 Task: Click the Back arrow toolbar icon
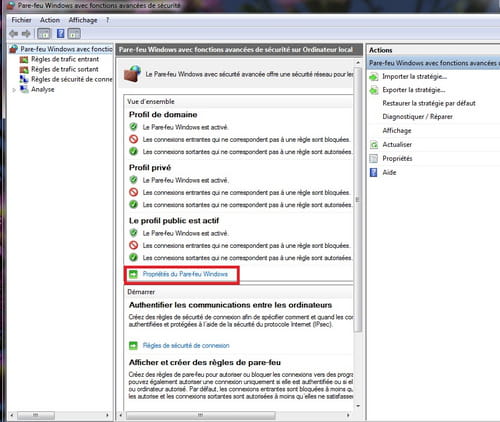point(14,34)
